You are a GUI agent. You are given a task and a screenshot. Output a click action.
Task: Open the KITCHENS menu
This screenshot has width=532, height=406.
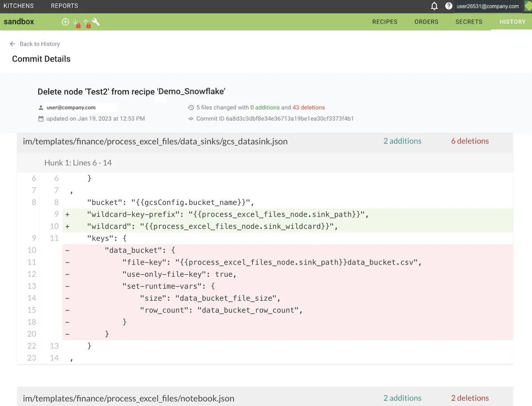coord(18,6)
